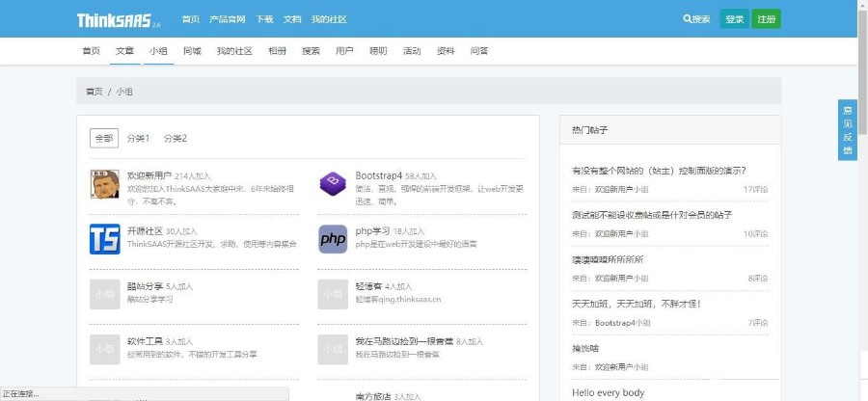Click the php group logo icon
Viewport: 868px width, 401px height.
333,239
